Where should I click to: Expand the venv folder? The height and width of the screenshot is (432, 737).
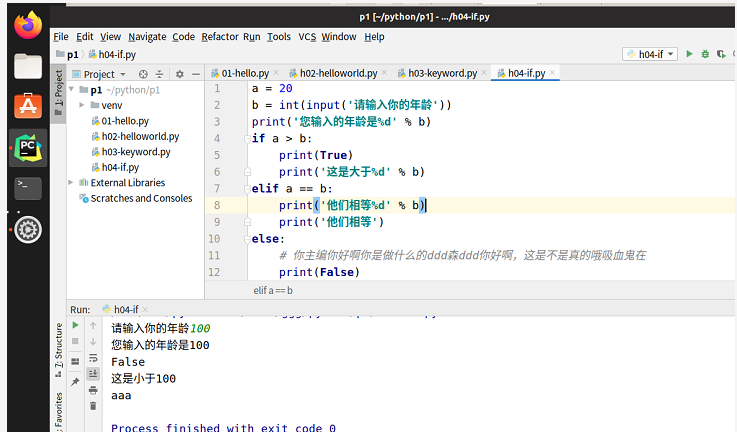coord(81,105)
